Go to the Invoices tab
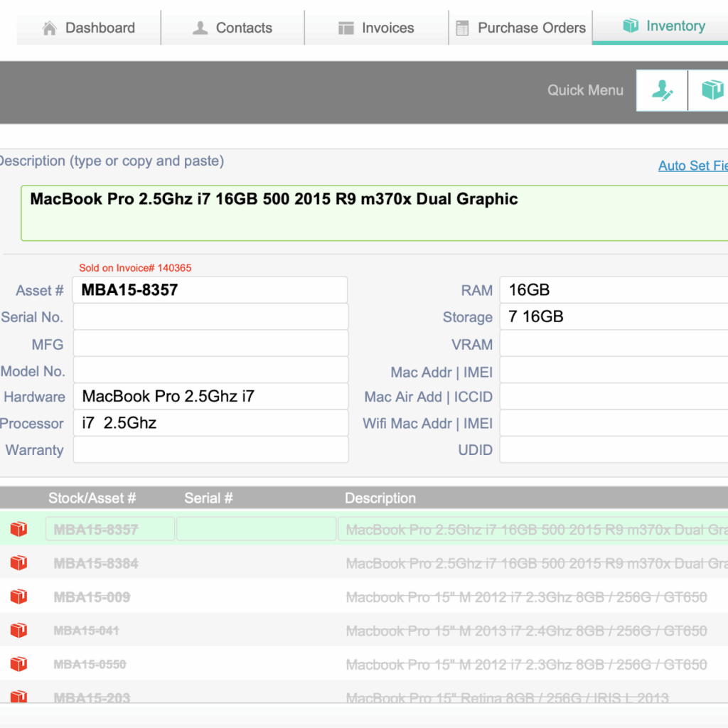This screenshot has height=728, width=728. click(377, 28)
